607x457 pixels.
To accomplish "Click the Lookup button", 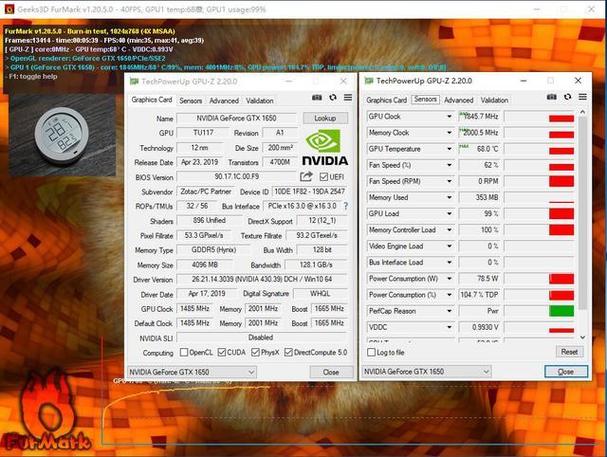I will [325, 118].
